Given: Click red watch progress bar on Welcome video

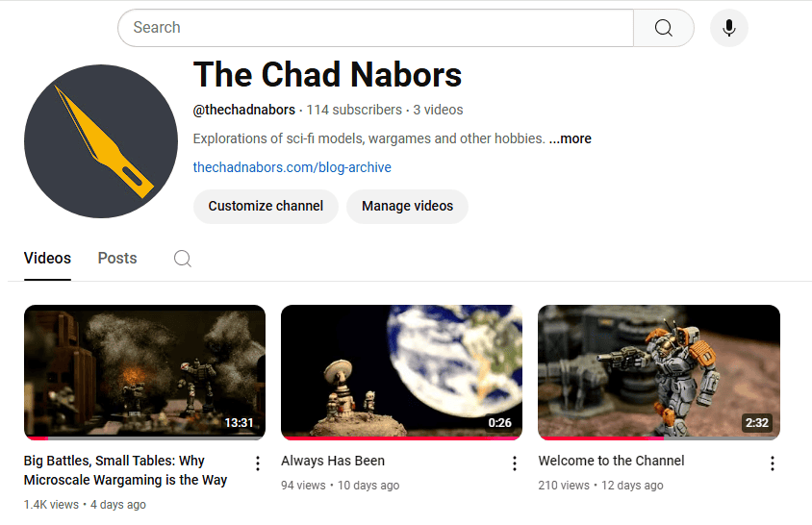Looking at the screenshot, I should pos(601,438).
